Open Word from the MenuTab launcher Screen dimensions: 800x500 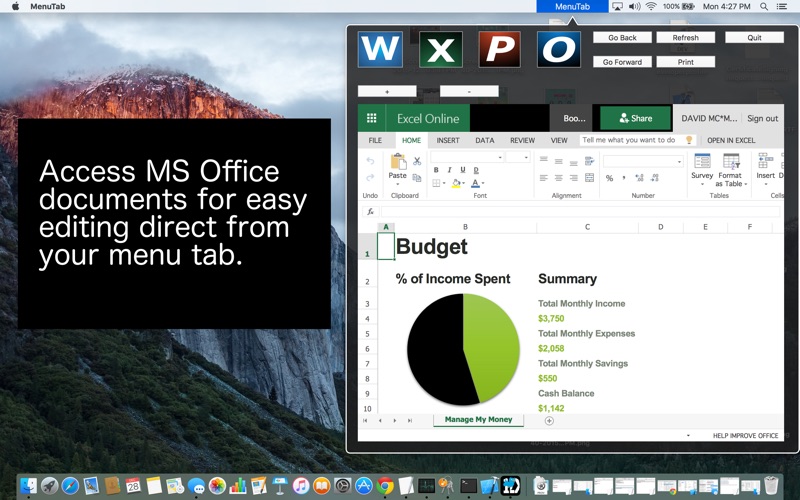[x=380, y=49]
